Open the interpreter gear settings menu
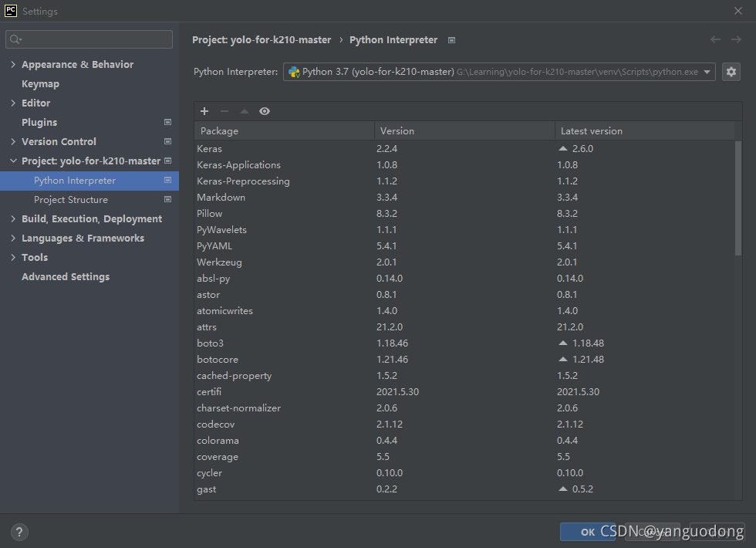The image size is (756, 548). pos(731,72)
